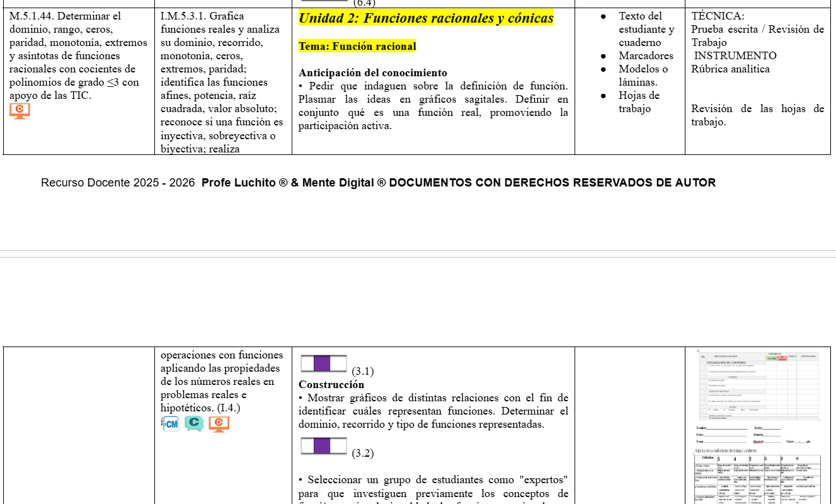Viewport: 836px width, 504px height.
Task: Click the 'INSTRUMENTO' label
Action: (736, 56)
